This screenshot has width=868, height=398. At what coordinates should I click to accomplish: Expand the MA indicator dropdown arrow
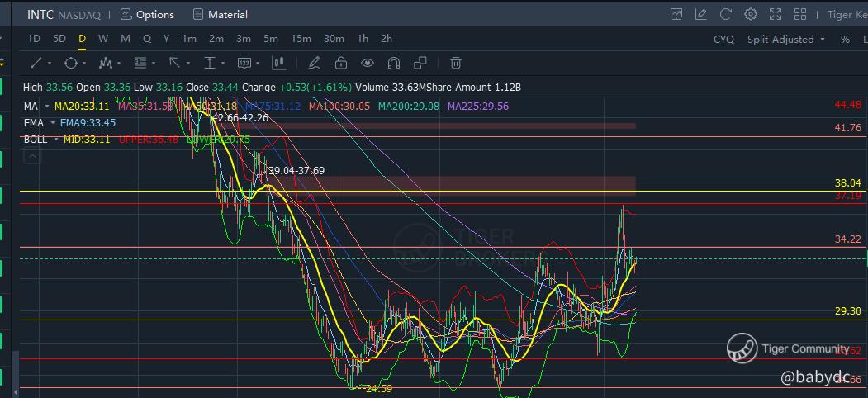[48, 106]
